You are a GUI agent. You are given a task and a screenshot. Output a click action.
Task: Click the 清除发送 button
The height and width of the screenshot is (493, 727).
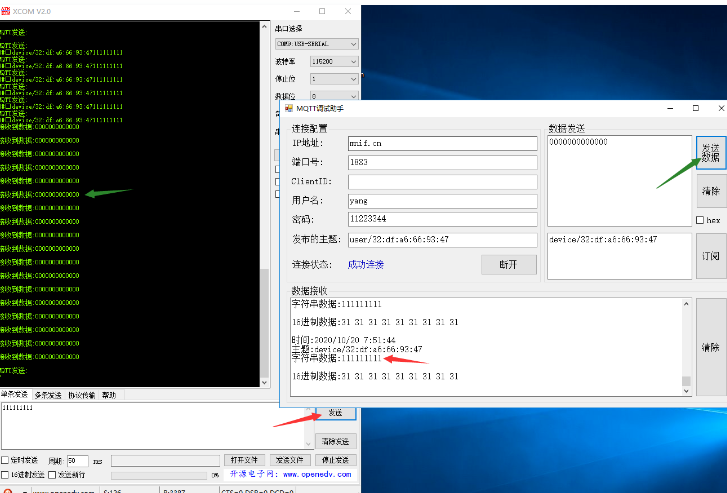tap(336, 441)
